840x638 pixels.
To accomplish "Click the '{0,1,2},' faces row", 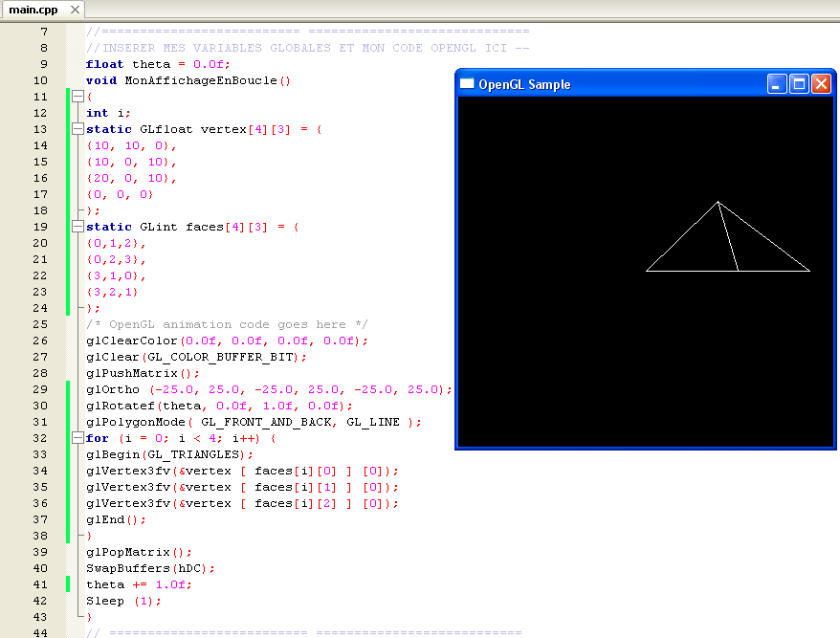I will point(116,243).
